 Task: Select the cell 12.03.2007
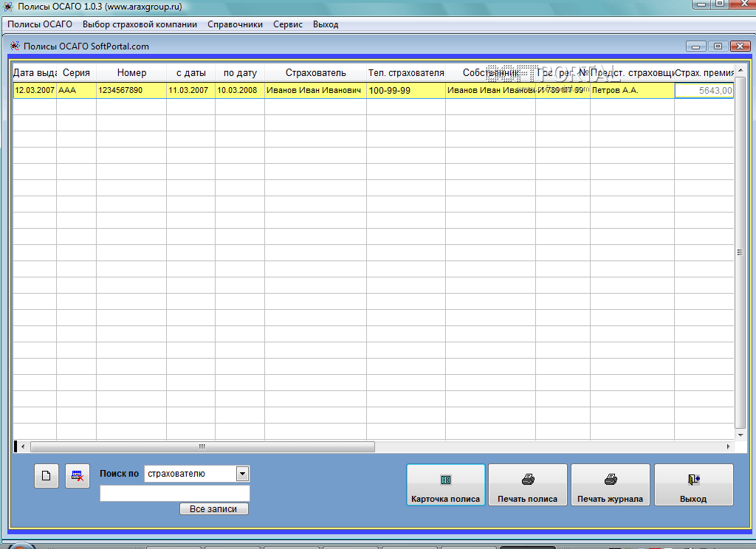pos(35,90)
